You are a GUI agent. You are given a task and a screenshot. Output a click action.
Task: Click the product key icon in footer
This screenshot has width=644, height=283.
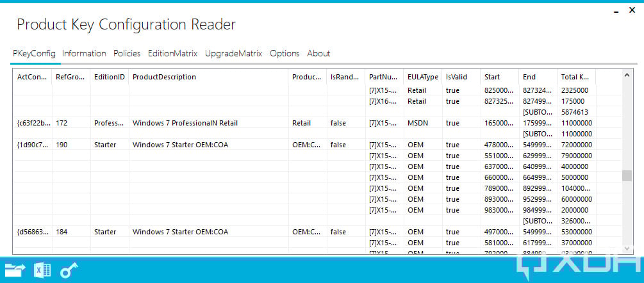69,270
